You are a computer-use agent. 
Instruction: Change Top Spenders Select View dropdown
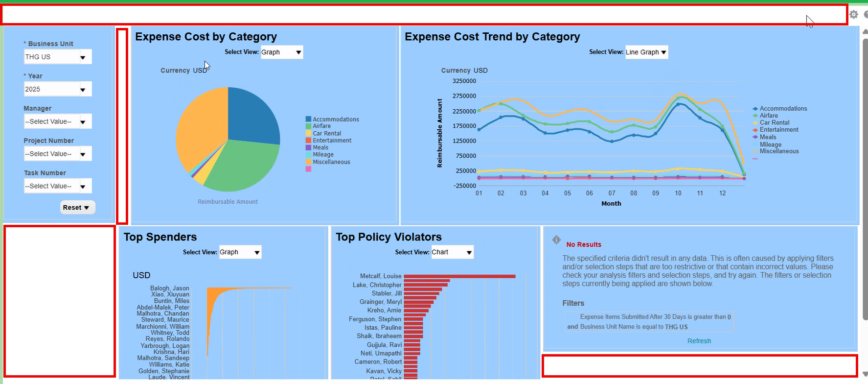click(x=240, y=252)
